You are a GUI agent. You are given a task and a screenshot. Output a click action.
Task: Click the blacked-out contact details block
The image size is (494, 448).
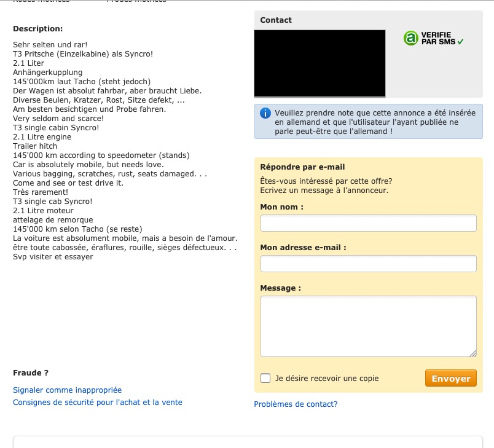[x=320, y=63]
